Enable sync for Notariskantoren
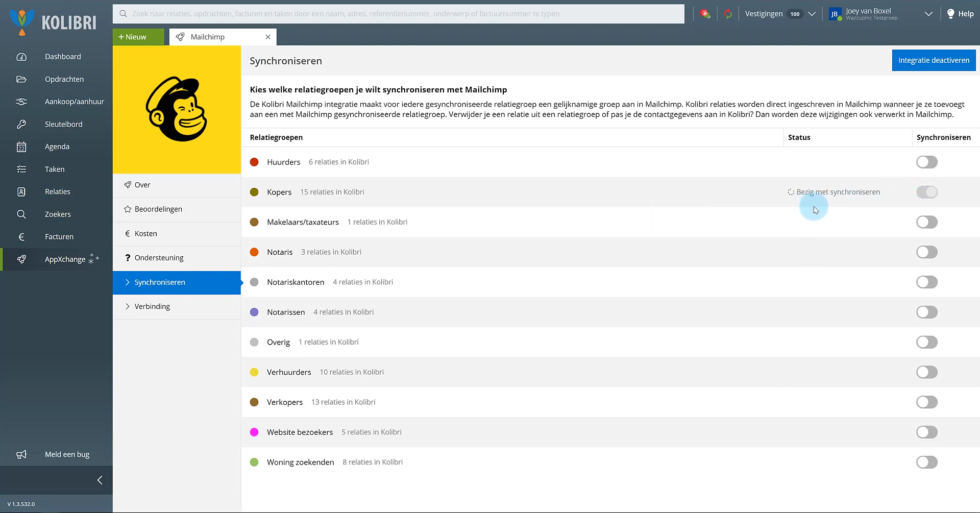Screen dimensions: 980x513 (927, 282)
